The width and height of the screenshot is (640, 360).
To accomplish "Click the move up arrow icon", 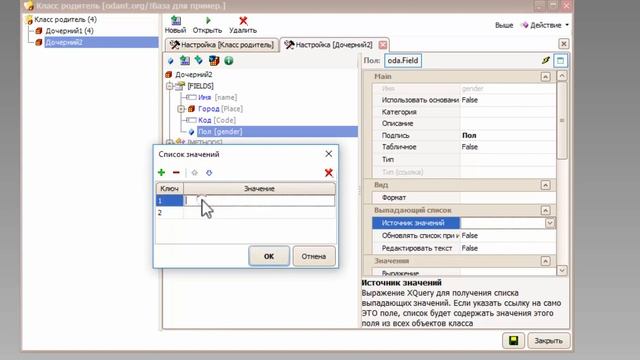I will coord(194,173).
